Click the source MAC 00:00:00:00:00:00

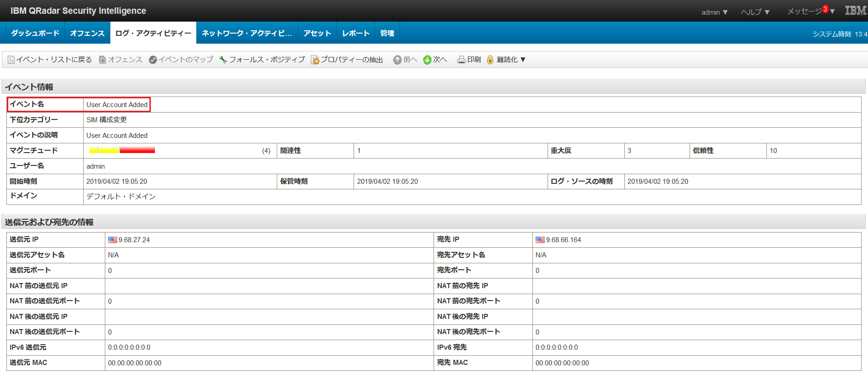pyautogui.click(x=135, y=363)
